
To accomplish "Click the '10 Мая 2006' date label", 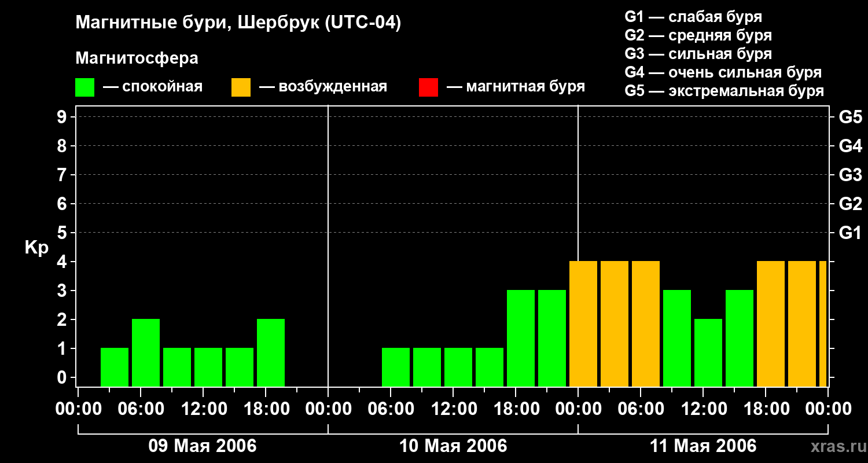I will [x=453, y=446].
